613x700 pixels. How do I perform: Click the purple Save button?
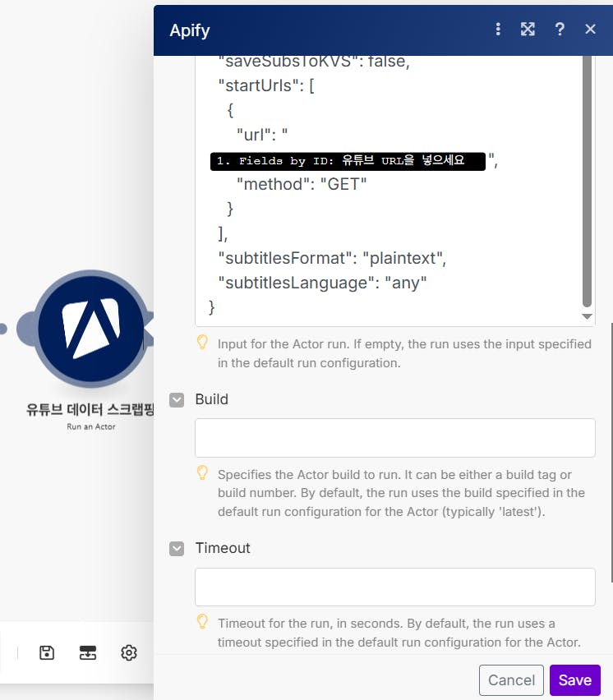pos(575,680)
